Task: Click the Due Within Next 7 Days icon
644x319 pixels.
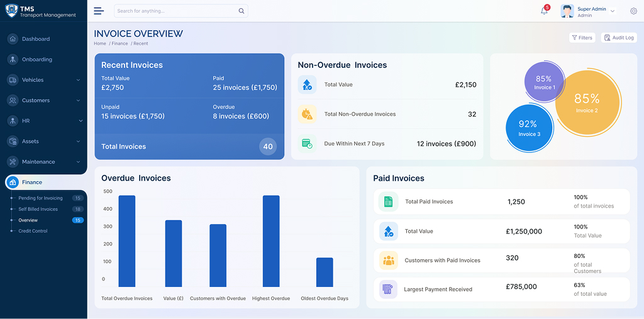Action: click(x=307, y=143)
